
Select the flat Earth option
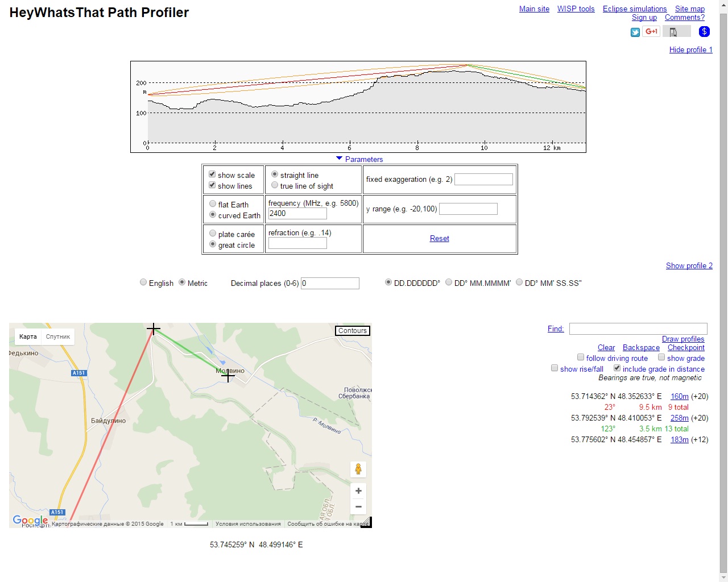click(x=213, y=204)
